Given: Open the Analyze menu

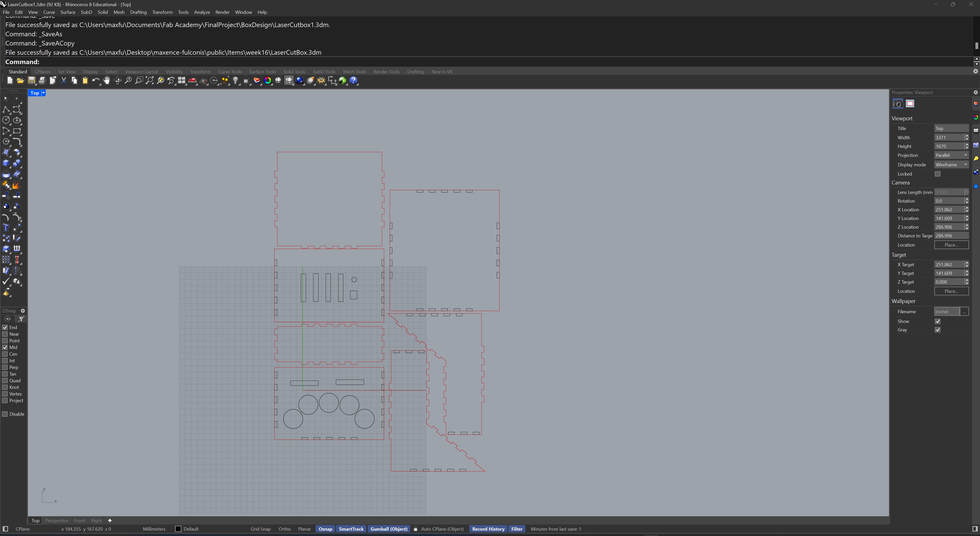Looking at the screenshot, I should (202, 12).
